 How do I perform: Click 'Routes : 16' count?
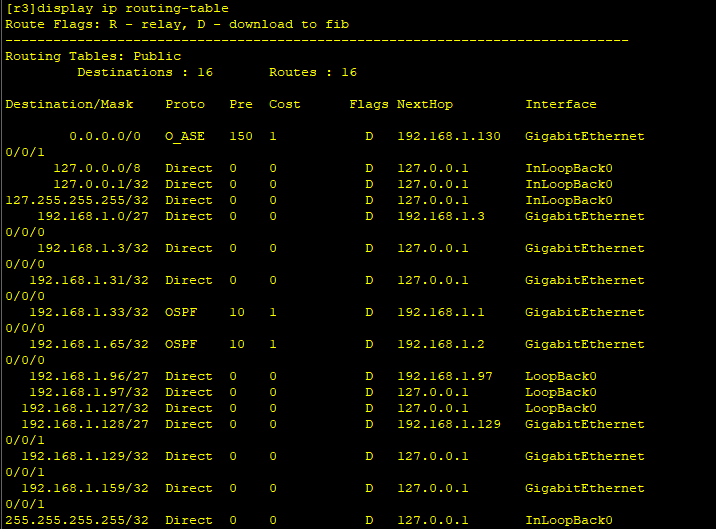pyautogui.click(x=313, y=72)
